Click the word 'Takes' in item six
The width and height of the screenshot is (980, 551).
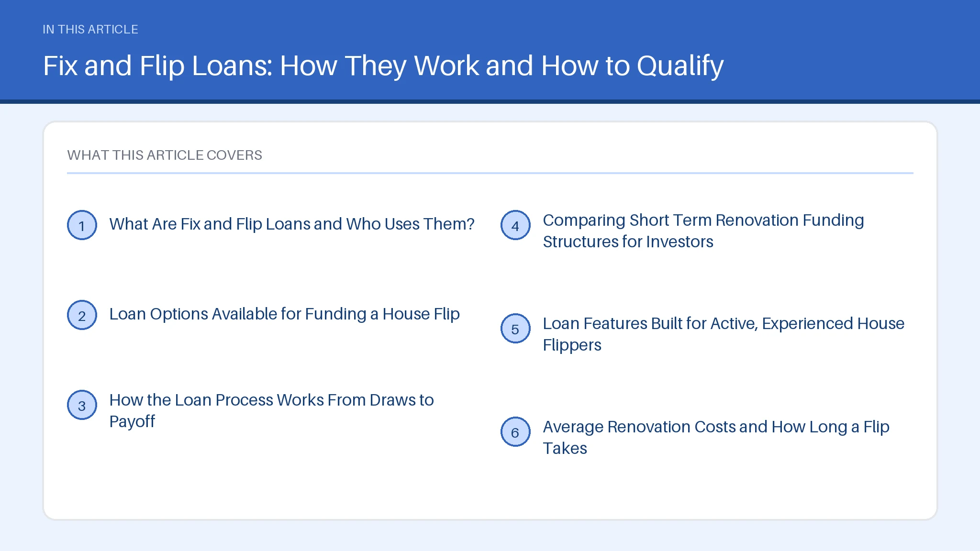pos(565,448)
